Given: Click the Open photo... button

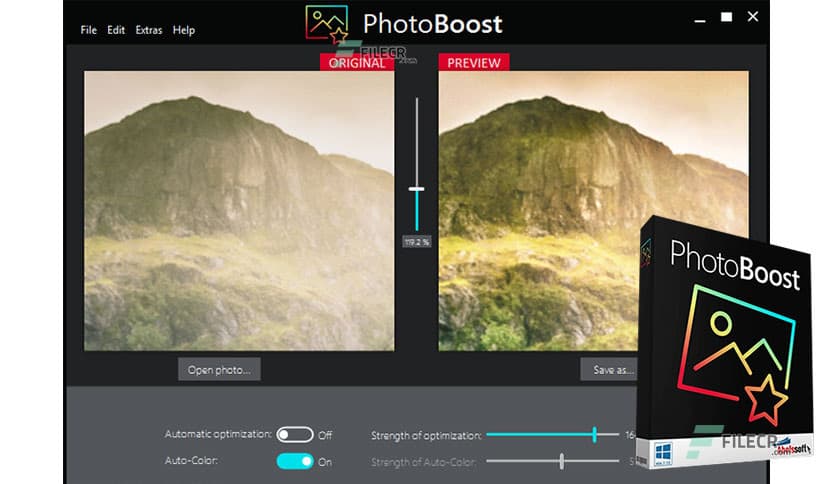Looking at the screenshot, I should click(x=219, y=369).
